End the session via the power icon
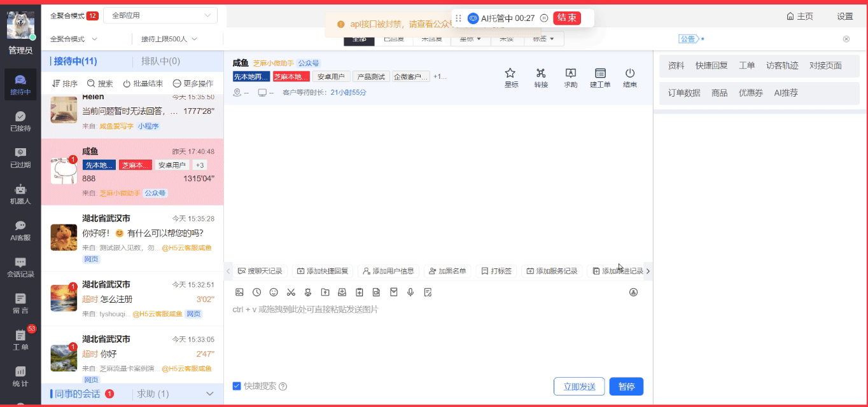The width and height of the screenshot is (868, 407). pos(629,78)
